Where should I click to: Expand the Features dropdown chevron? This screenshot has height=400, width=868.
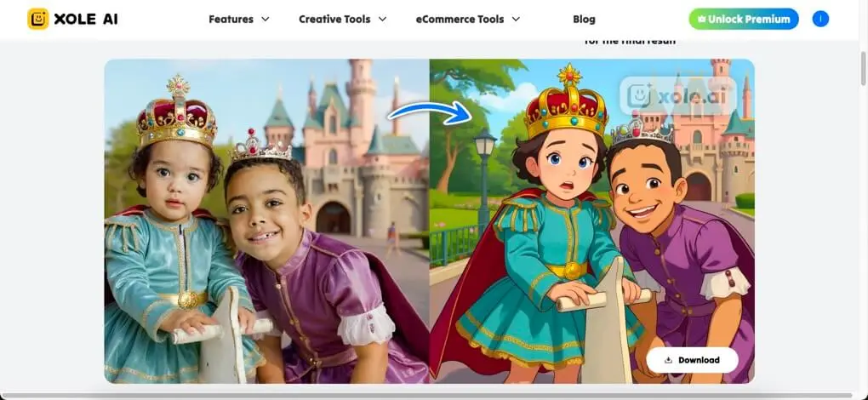(266, 19)
